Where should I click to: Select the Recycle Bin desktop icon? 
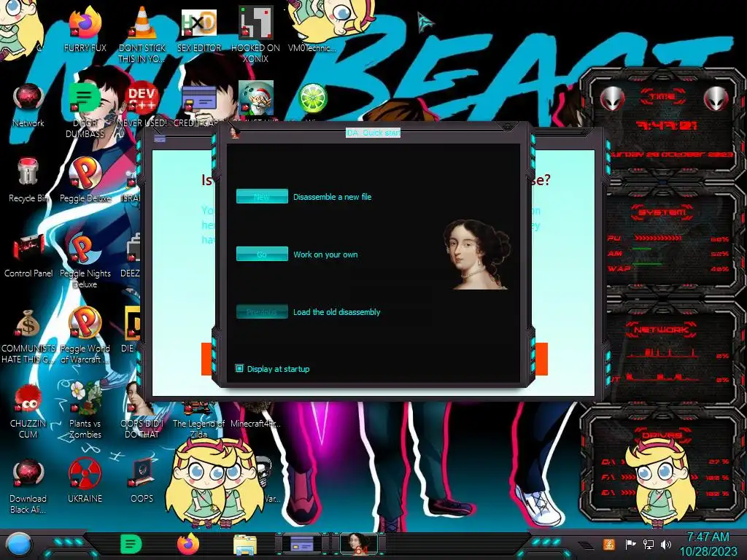pos(28,172)
